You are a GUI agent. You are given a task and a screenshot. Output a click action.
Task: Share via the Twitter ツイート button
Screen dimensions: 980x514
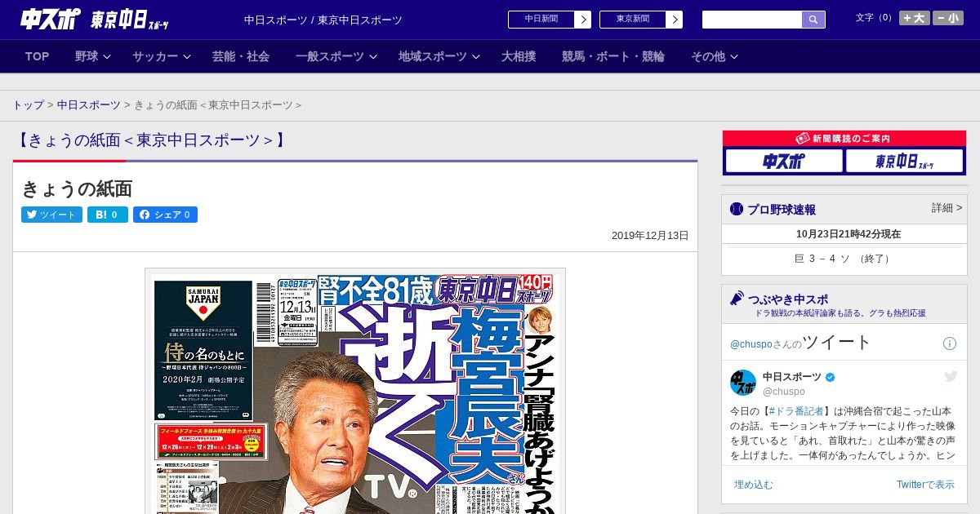(51, 215)
